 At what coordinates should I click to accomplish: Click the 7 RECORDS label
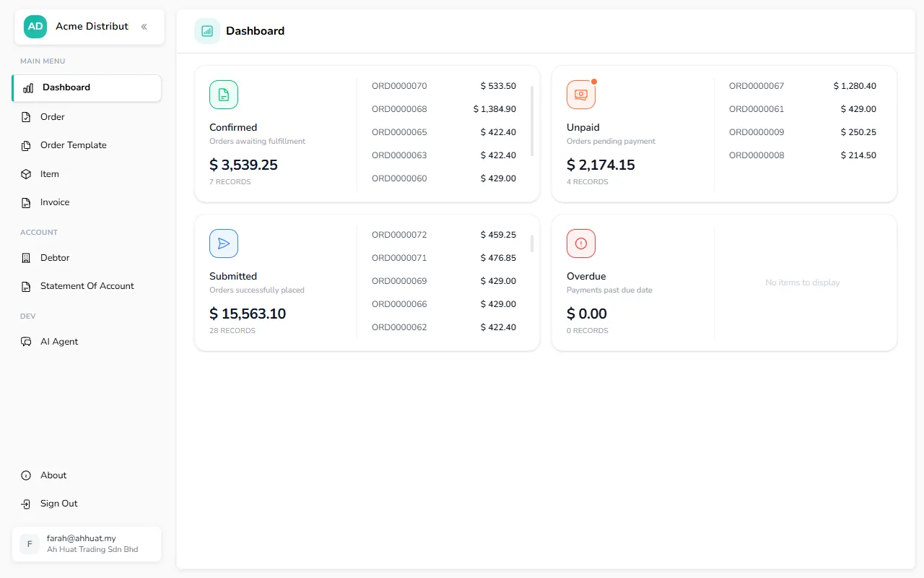pyautogui.click(x=230, y=182)
